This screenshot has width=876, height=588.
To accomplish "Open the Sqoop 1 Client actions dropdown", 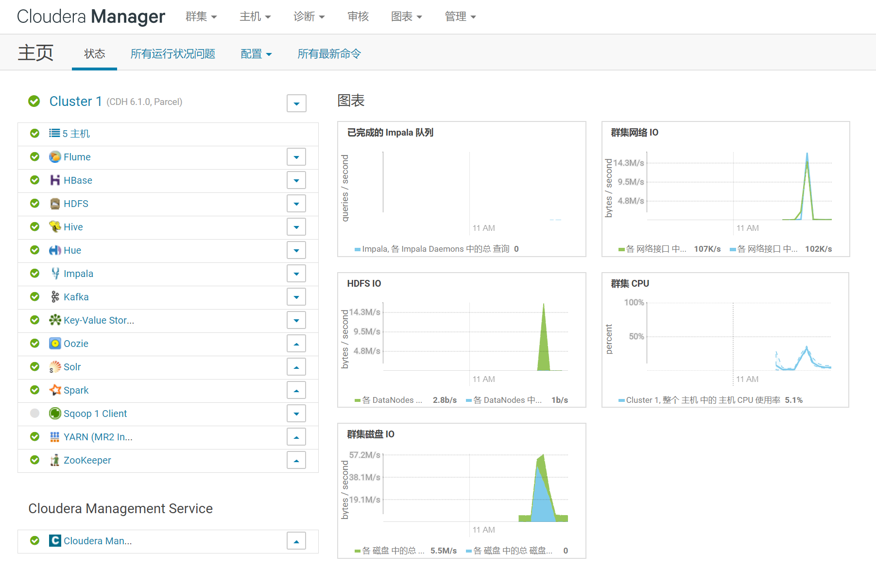I will 296,414.
